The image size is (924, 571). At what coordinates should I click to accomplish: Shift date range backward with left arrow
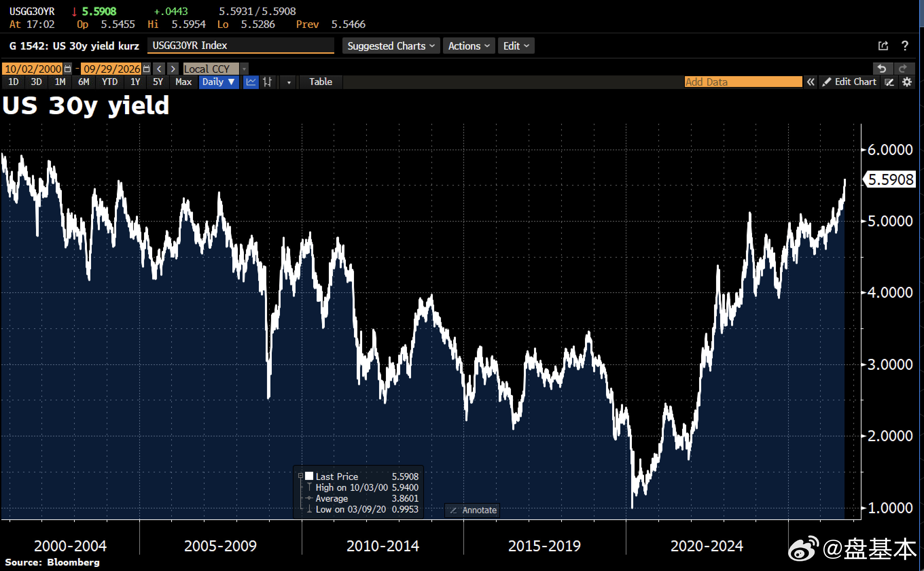(159, 69)
